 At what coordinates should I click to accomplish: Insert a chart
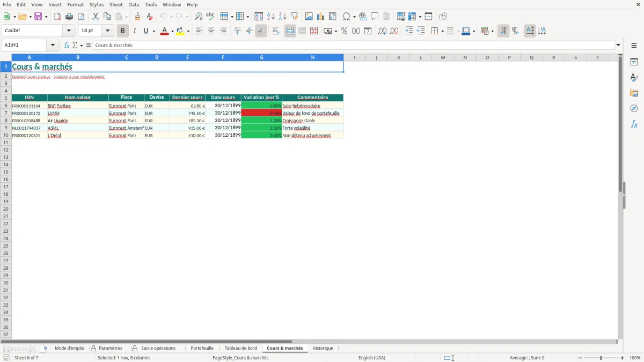click(x=321, y=17)
